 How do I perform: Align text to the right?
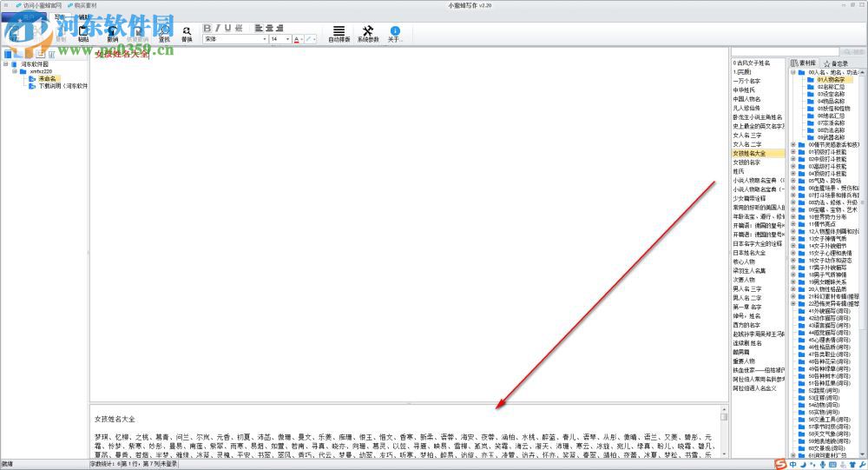pyautogui.click(x=279, y=29)
